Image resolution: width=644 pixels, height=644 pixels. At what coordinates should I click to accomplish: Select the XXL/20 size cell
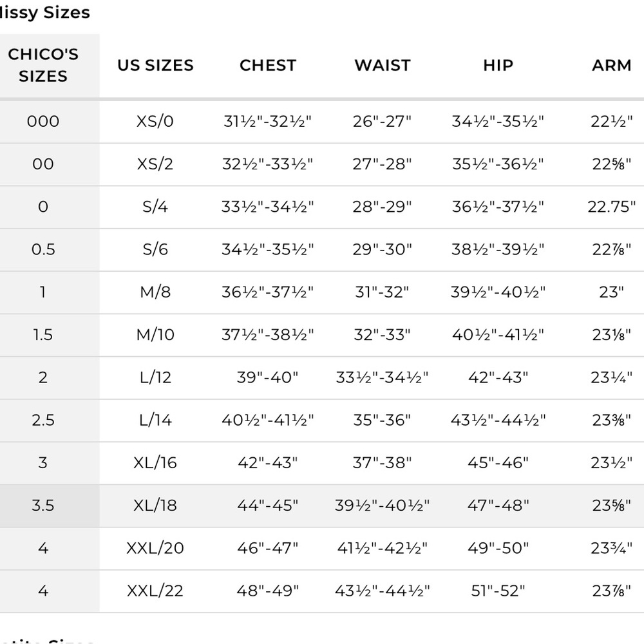click(155, 548)
